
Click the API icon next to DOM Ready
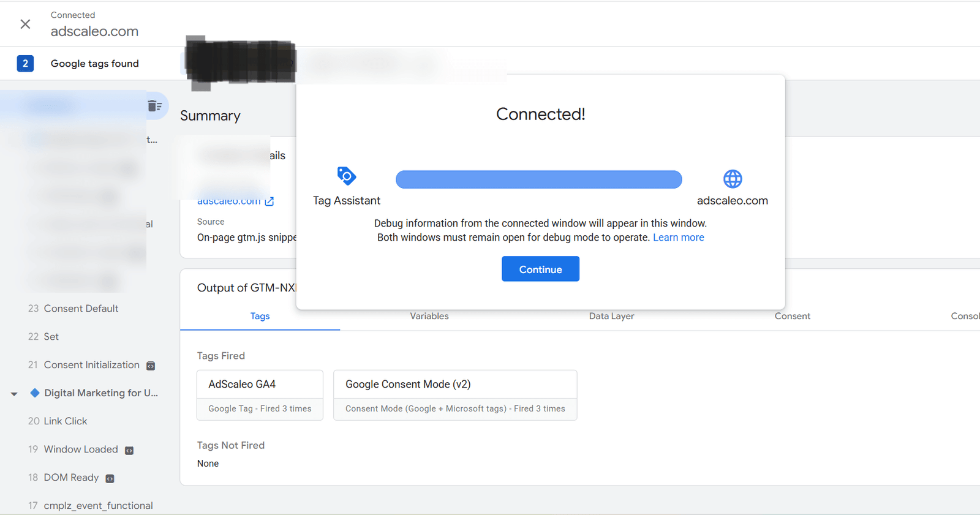point(110,478)
